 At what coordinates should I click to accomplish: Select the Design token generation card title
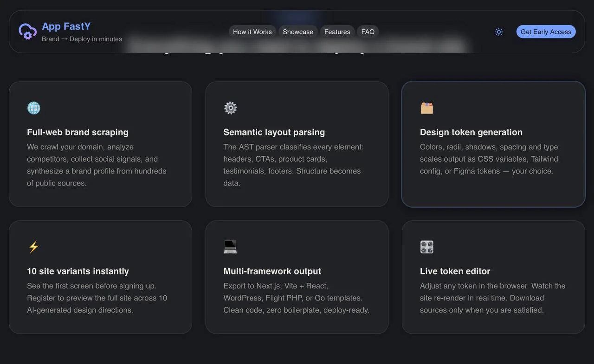click(x=471, y=132)
